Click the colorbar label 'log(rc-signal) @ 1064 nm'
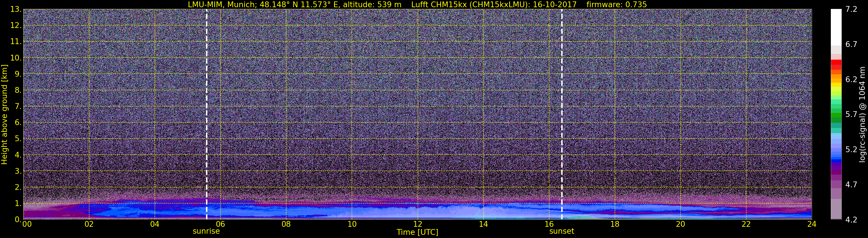 click(x=863, y=114)
